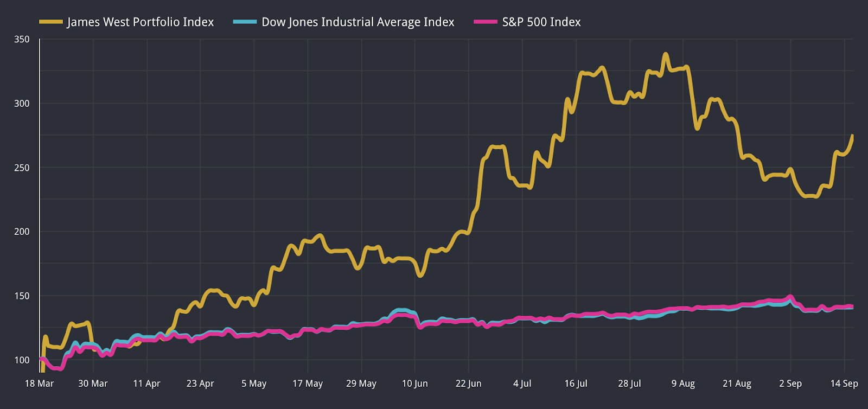Click the 28 Jul date label
868x409 pixels.
tap(629, 384)
